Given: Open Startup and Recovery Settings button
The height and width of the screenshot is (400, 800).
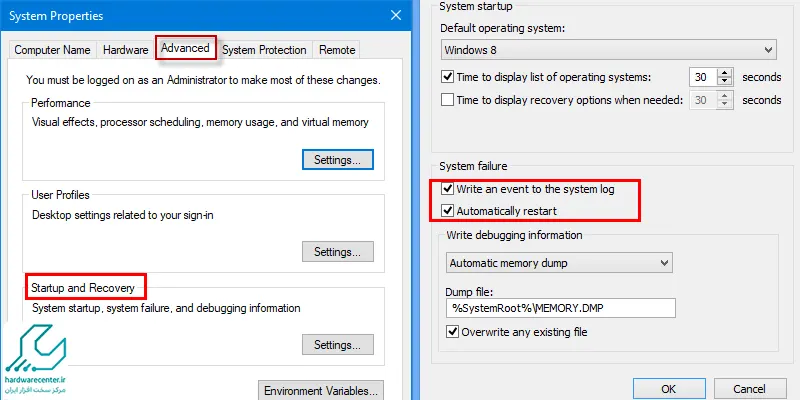Looking at the screenshot, I should coord(338,345).
